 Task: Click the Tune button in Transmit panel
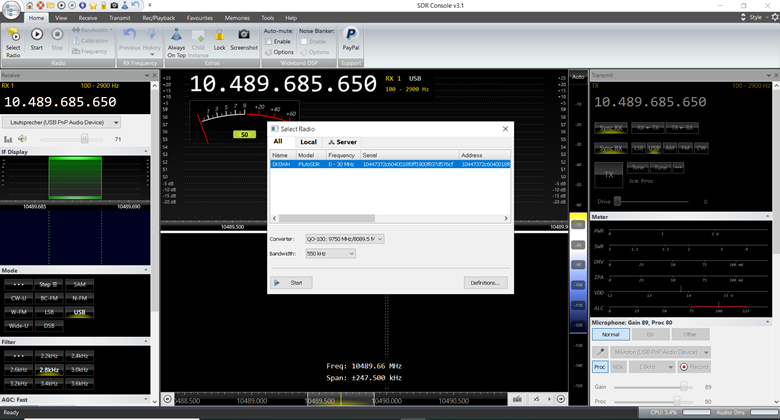pyautogui.click(x=660, y=168)
